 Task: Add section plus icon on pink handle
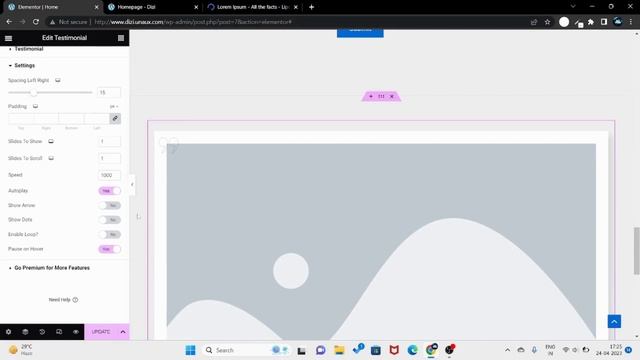pos(371,96)
